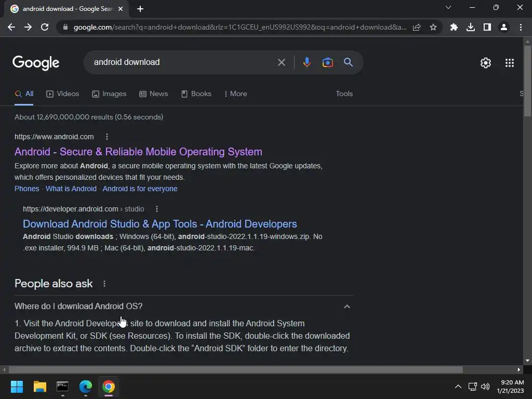Switch to Images results
532x399 pixels.
pos(109,94)
